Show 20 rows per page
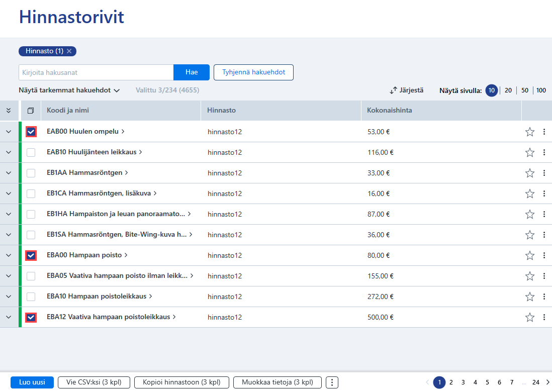552x392 pixels. [508, 90]
